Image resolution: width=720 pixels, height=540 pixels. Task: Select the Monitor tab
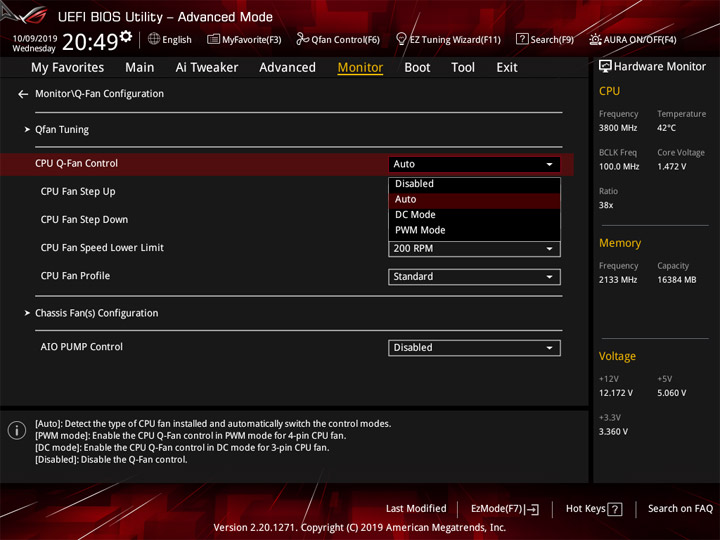[x=360, y=68]
